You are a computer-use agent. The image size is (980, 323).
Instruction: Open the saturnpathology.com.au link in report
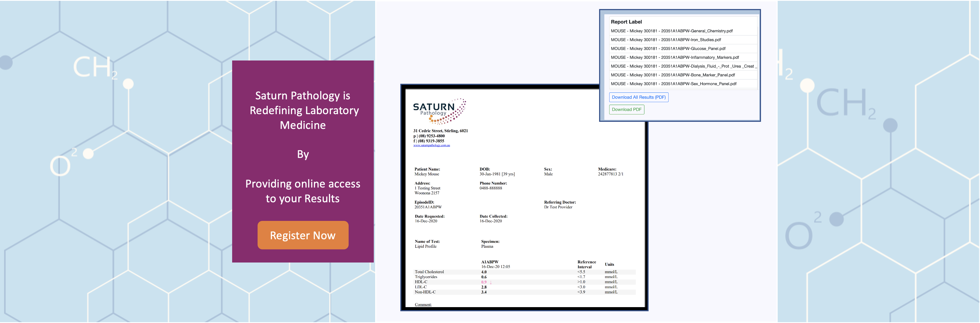[431, 145]
